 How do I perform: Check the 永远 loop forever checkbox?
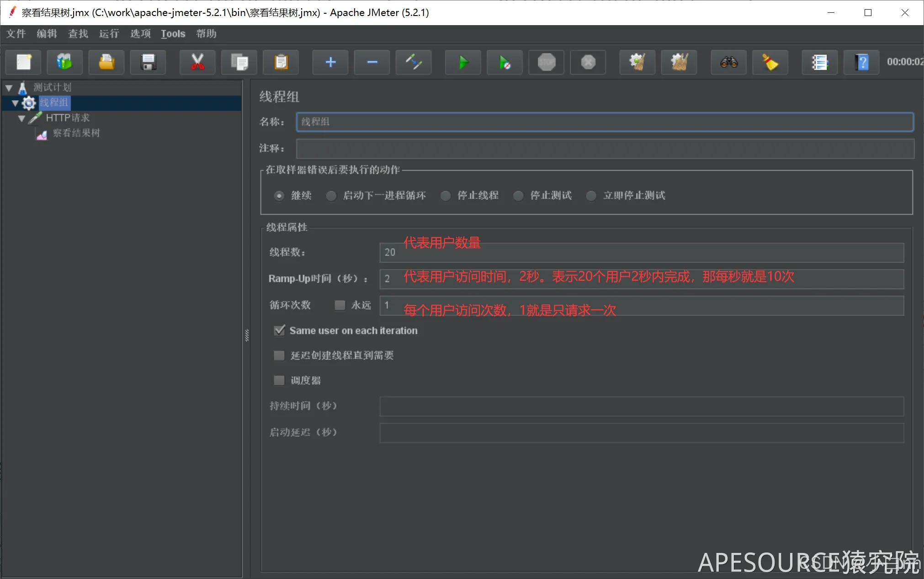point(340,305)
